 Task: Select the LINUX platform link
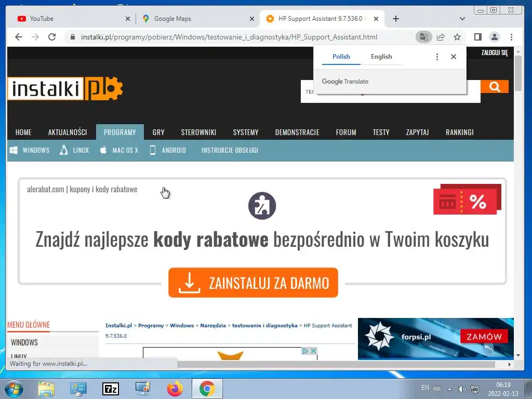pyautogui.click(x=74, y=150)
